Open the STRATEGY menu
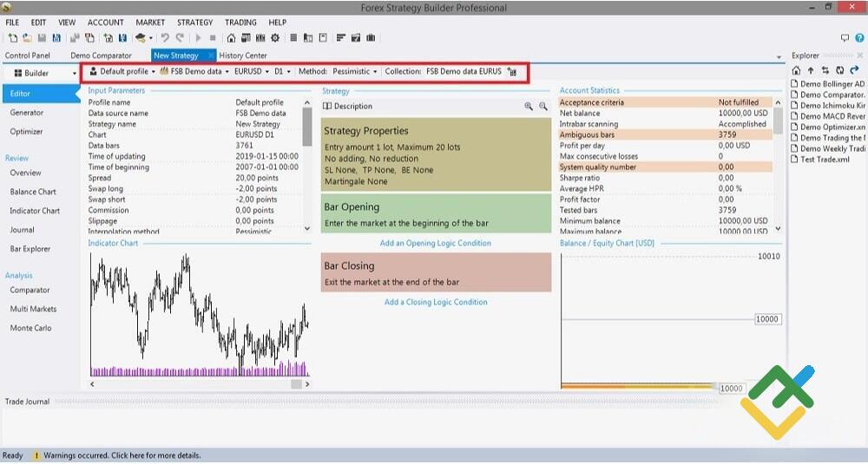 [194, 23]
